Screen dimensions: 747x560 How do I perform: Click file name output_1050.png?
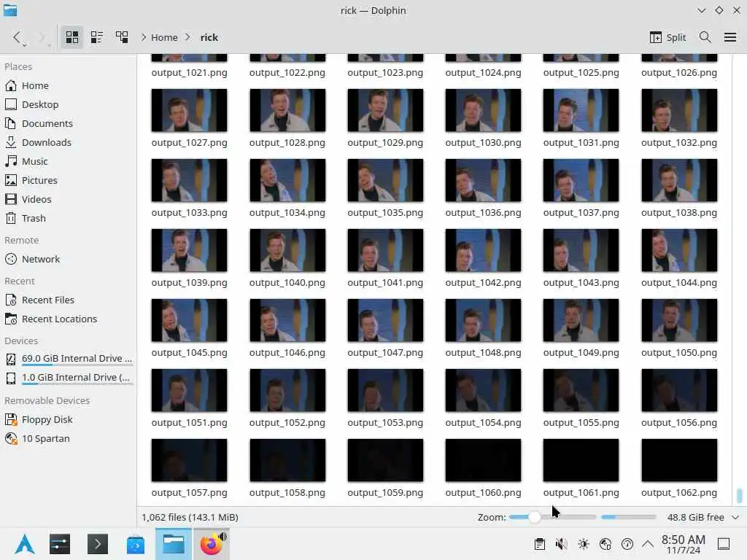[679, 353]
